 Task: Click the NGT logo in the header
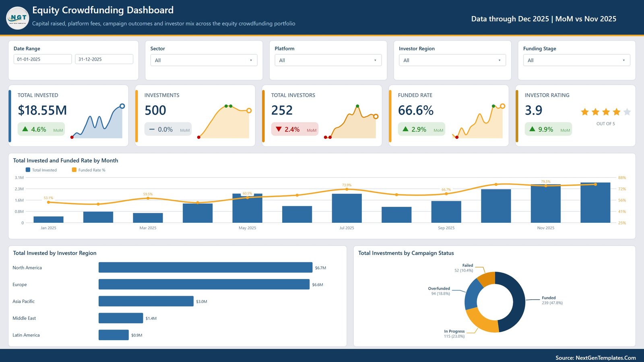(x=18, y=18)
